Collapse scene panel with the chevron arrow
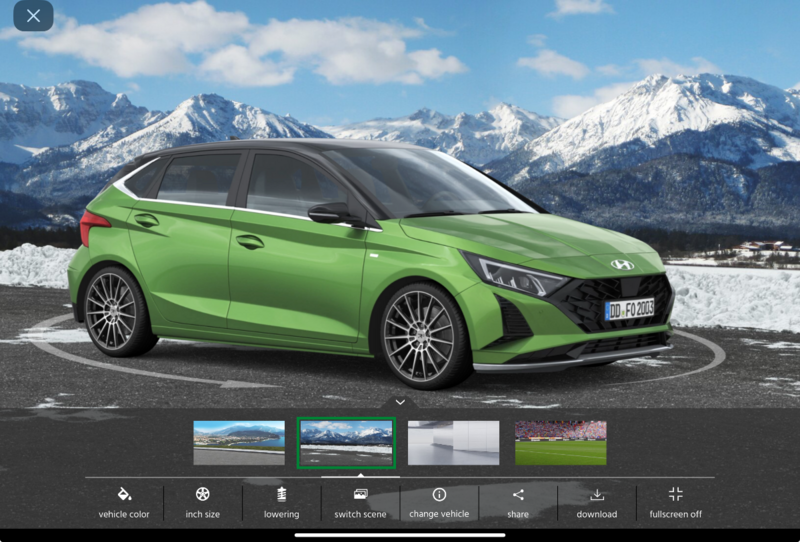The image size is (800, 542). pyautogui.click(x=400, y=402)
